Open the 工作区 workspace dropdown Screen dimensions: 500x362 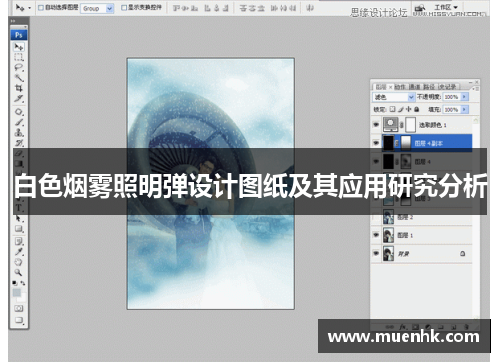point(446,7)
